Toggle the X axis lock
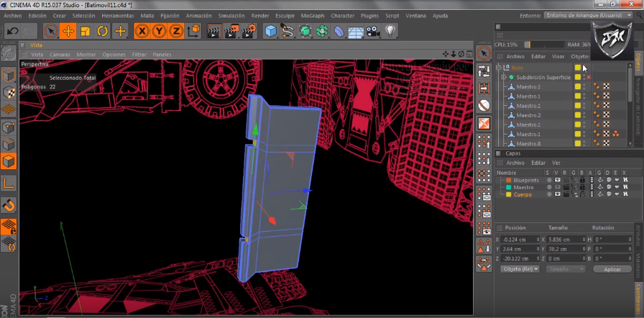 [142, 31]
